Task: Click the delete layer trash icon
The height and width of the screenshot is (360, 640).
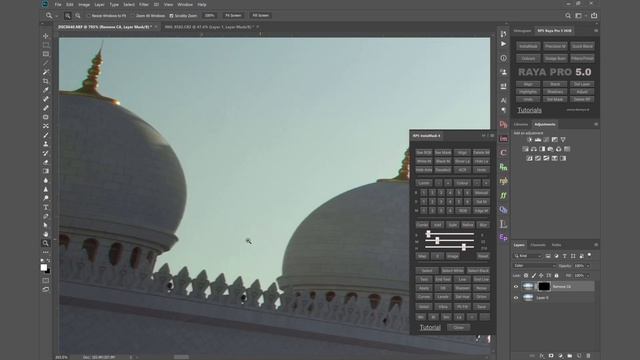Action: [x=588, y=356]
